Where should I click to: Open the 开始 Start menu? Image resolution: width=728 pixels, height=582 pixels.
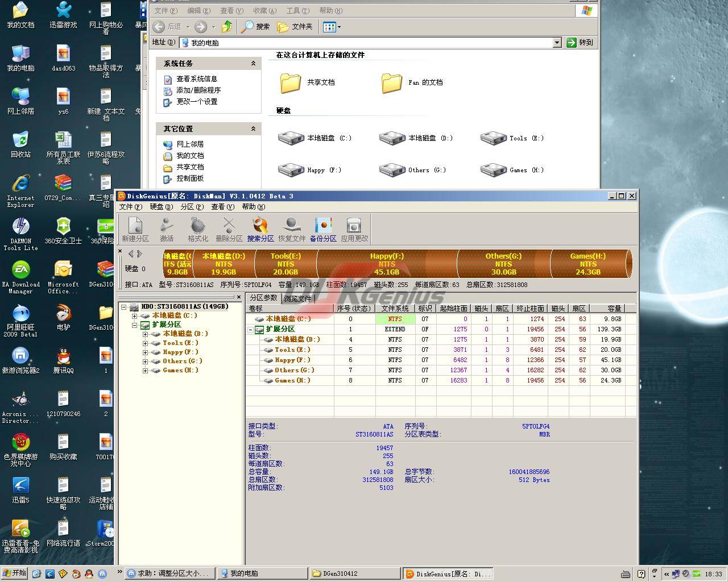click(15, 573)
